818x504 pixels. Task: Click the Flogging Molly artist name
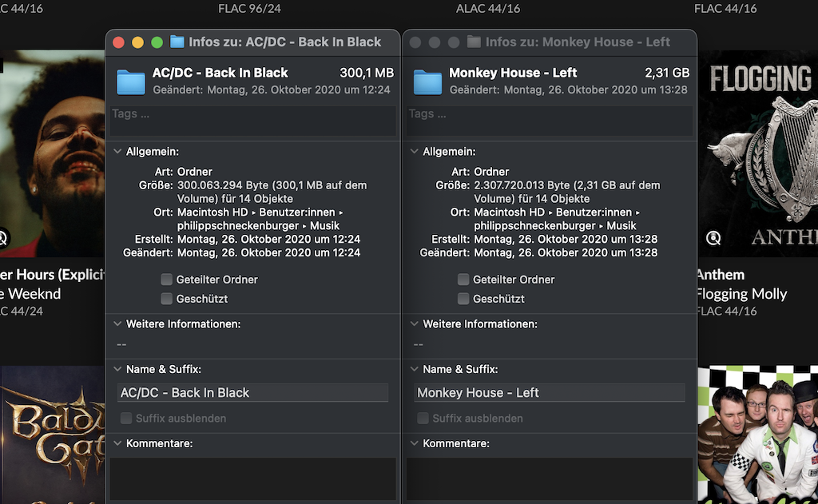point(742,294)
